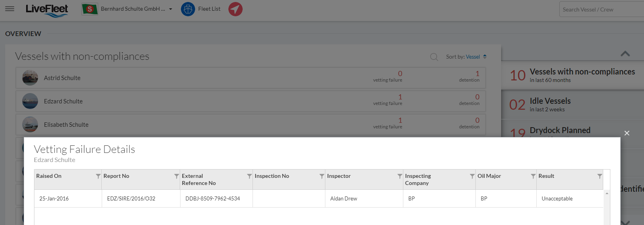
Task: Change the Sort by Vessel option
Action: point(473,57)
